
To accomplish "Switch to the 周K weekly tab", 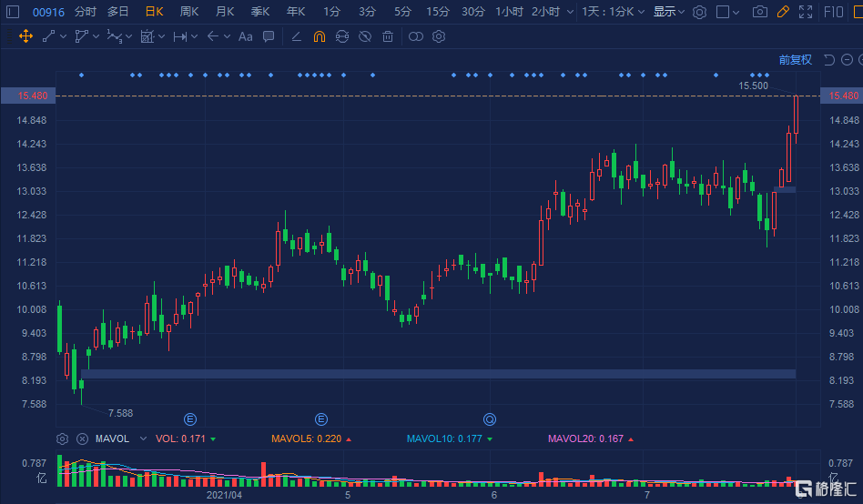I will tap(189, 12).
